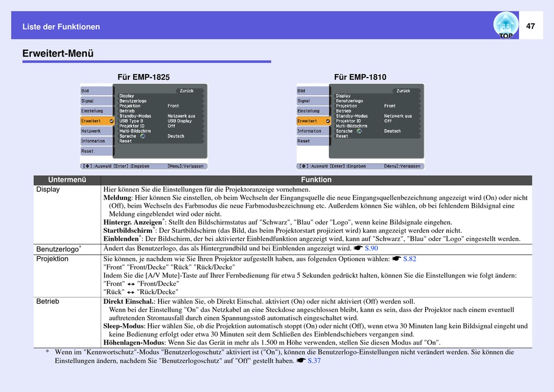Click page number 47
Screen dimensions: 554x392
[x=530, y=26]
